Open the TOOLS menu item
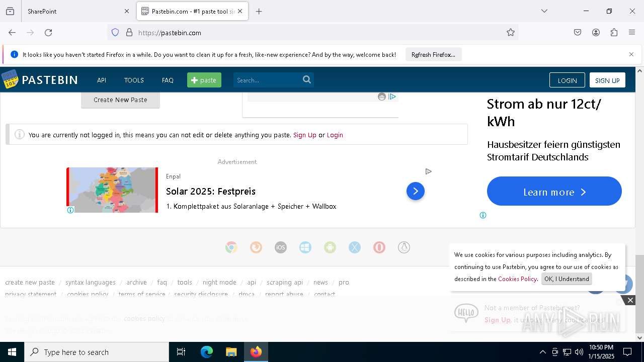Screen dimensions: 644x362 click(134, 80)
